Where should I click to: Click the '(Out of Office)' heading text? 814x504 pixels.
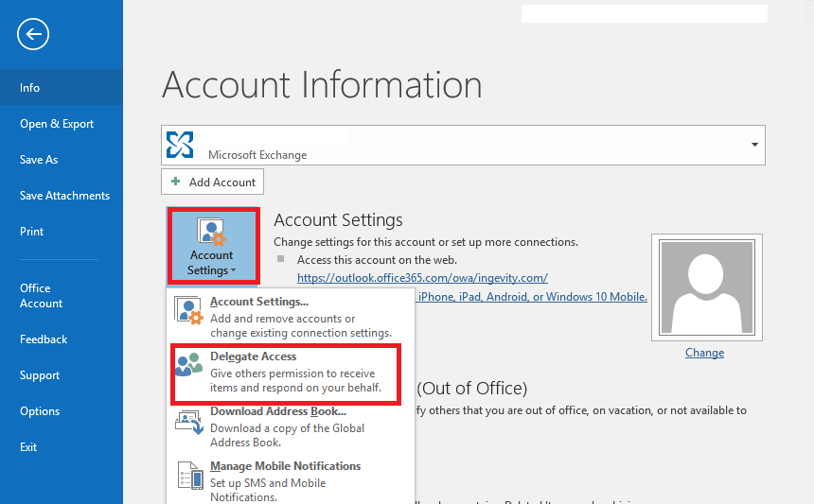[x=472, y=389]
